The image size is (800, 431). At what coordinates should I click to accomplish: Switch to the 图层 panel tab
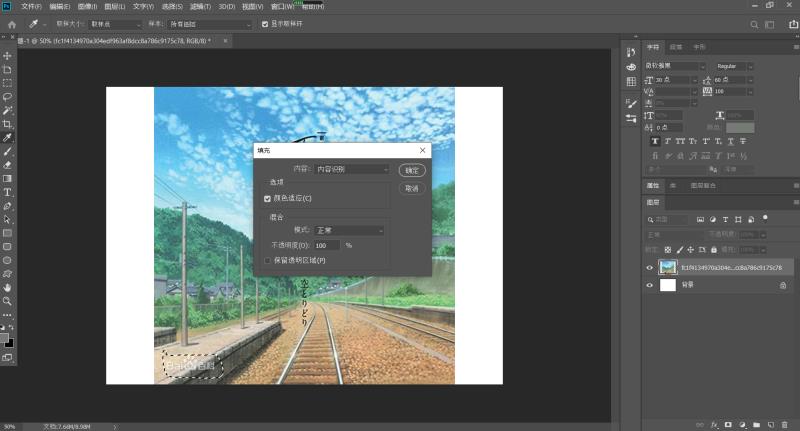point(653,202)
